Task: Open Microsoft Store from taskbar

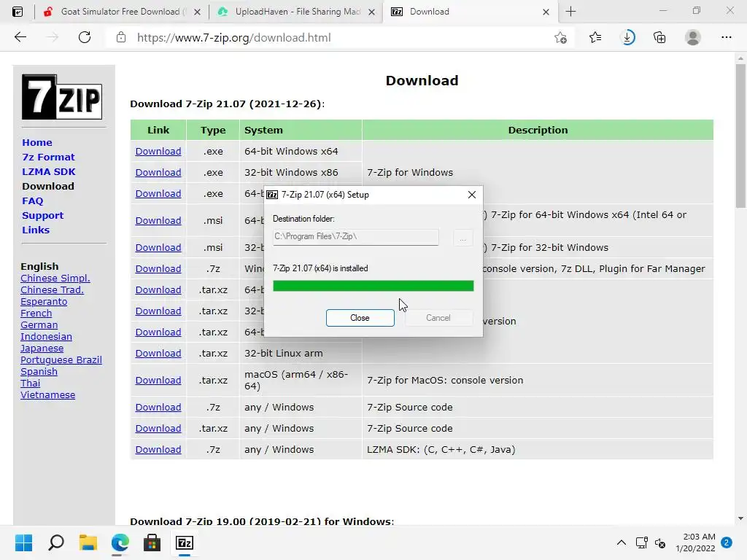Action: (x=152, y=542)
